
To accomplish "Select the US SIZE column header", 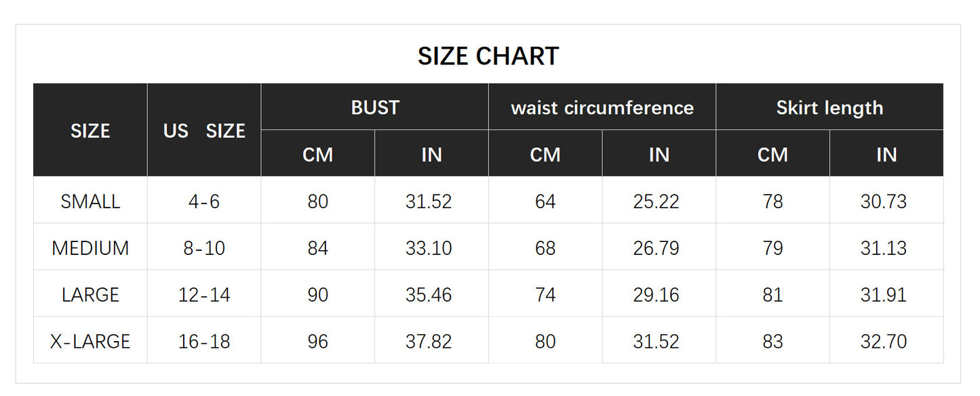I will click(204, 131).
